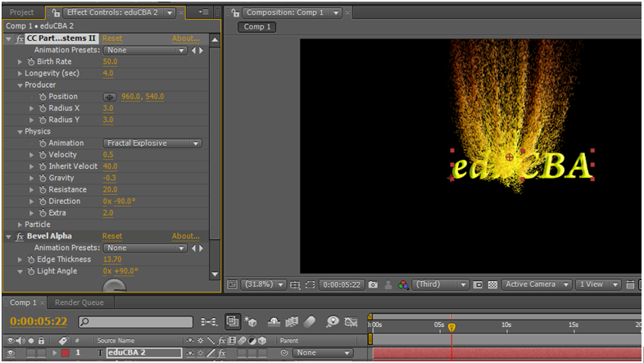This screenshot has width=644, height=363.
Task: Toggle Gravity stopwatch
Action: 43,178
